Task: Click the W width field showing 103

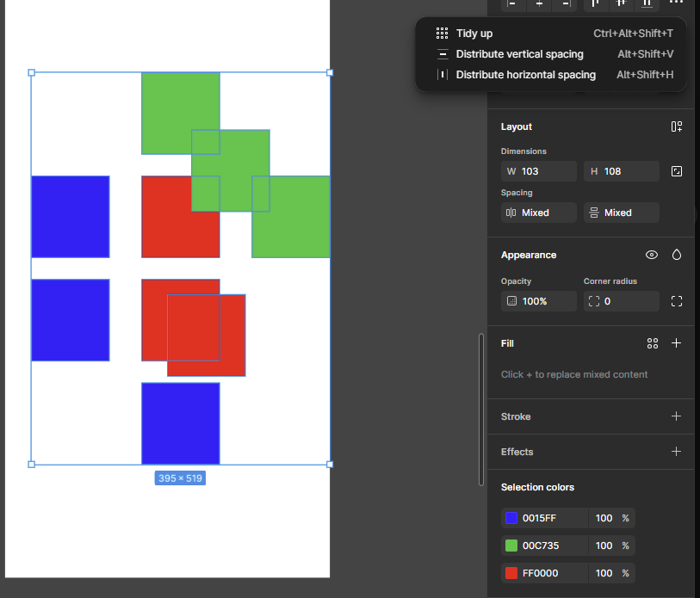Action: pyautogui.click(x=539, y=171)
